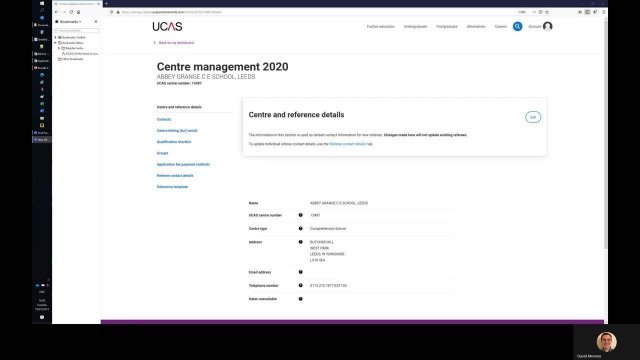Close the Bookmarks sidebar
Screen dimensions: 640x360
click(x=96, y=22)
